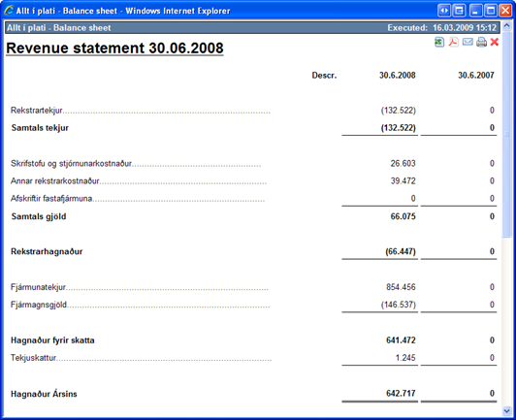Select Hagnaður Ársins total 642.717
The width and height of the screenshot is (516, 420).
tap(401, 394)
